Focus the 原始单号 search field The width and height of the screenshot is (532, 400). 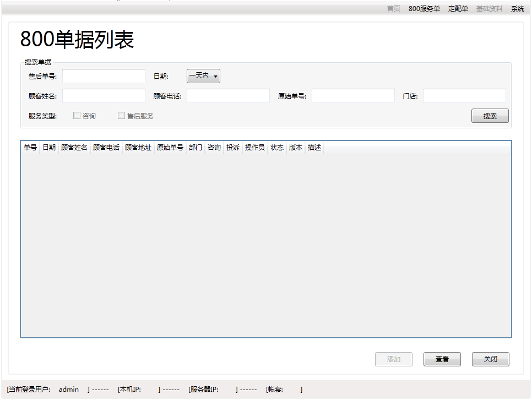(x=353, y=96)
